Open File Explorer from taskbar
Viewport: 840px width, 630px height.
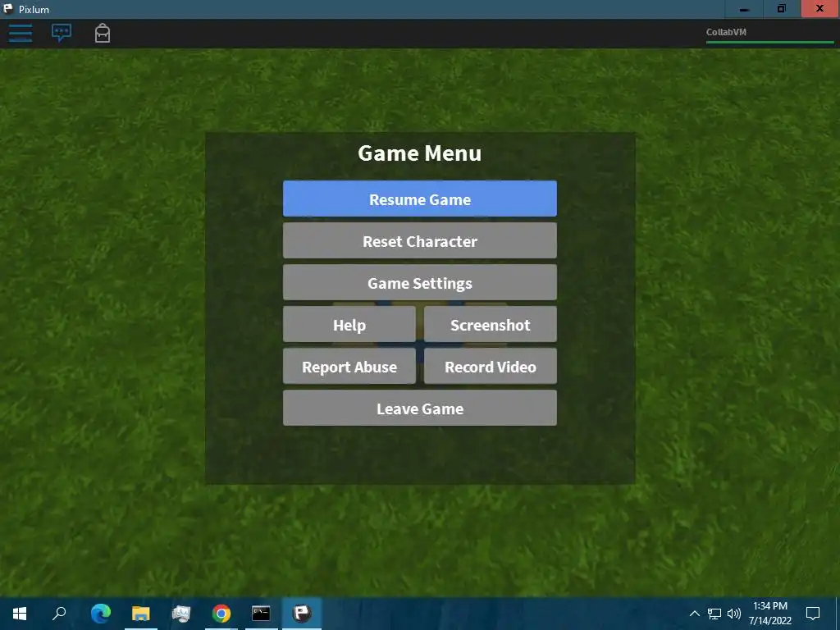click(x=141, y=614)
